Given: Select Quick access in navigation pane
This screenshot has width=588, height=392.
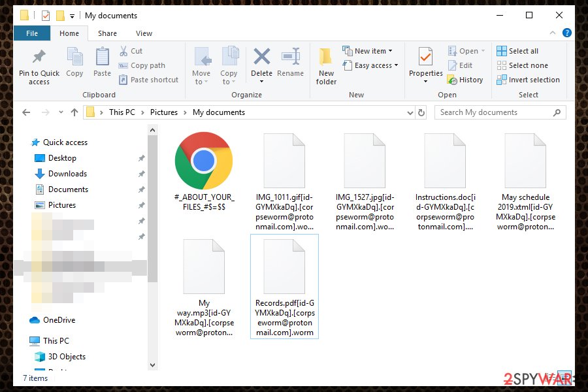Looking at the screenshot, I should [59, 142].
